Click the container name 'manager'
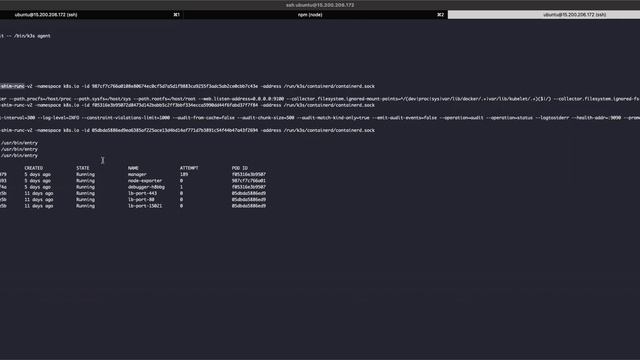The image size is (640, 360). click(137, 174)
